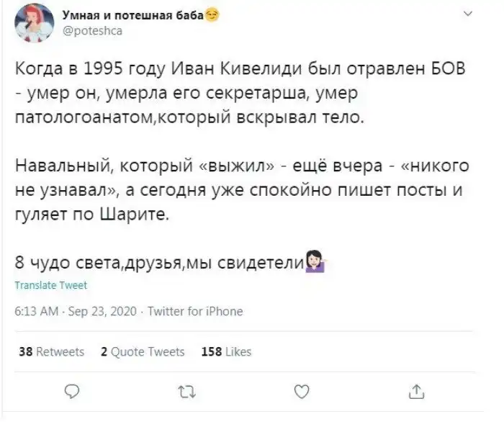Click the reply speech bubble icon

coord(72,392)
